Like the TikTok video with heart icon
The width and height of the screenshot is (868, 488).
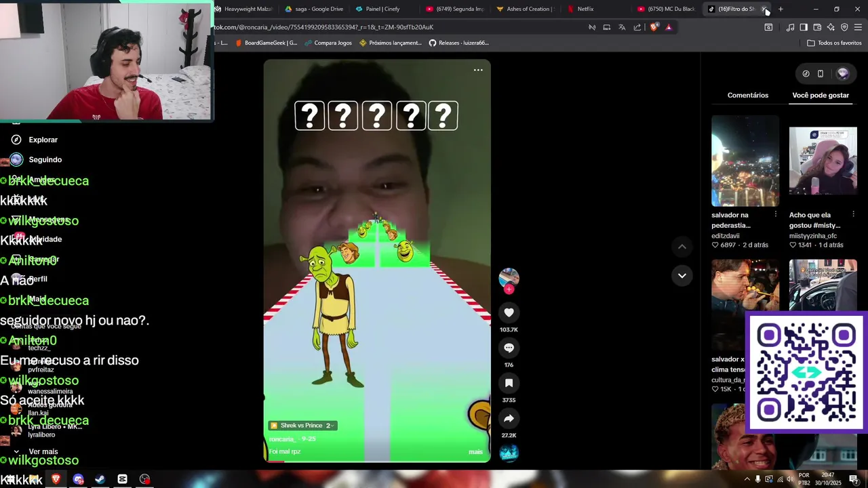[x=509, y=312]
